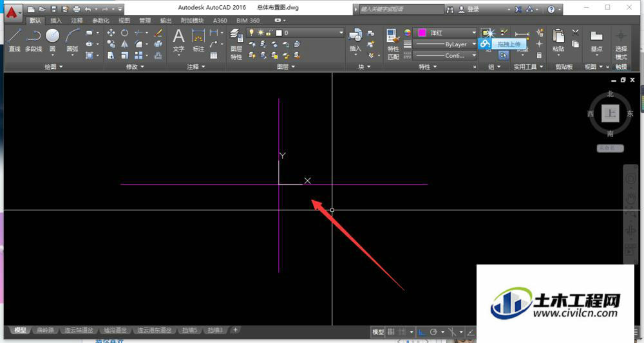The image size is (644, 343).
Task: Switch to the Insert (插入) ribbon tab
Action: click(56, 20)
